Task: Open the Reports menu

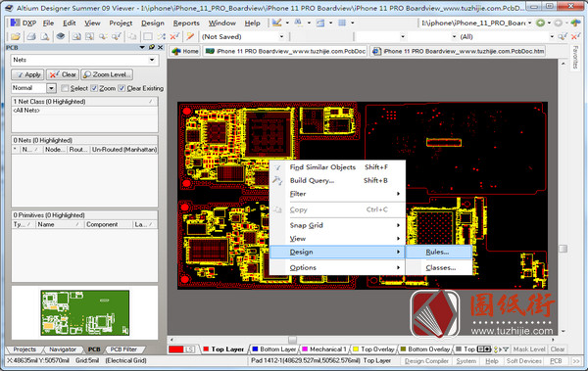Action: (186, 23)
